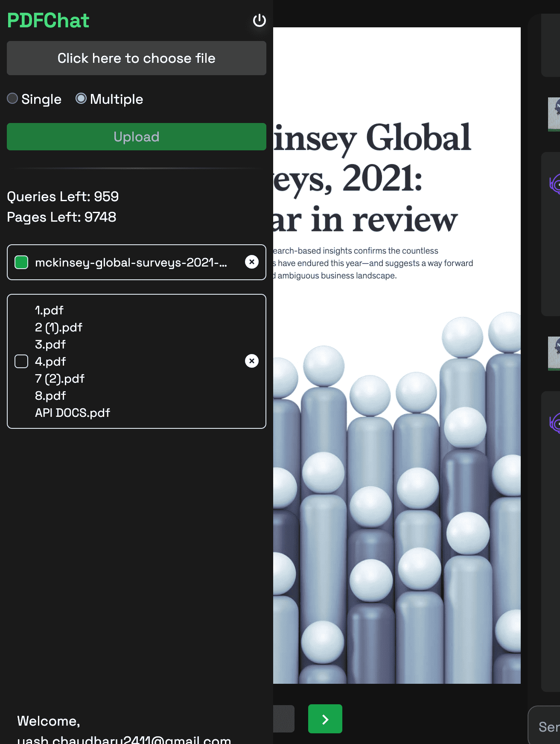Click the 3.pdf file name
The height and width of the screenshot is (744, 560).
pos(50,344)
